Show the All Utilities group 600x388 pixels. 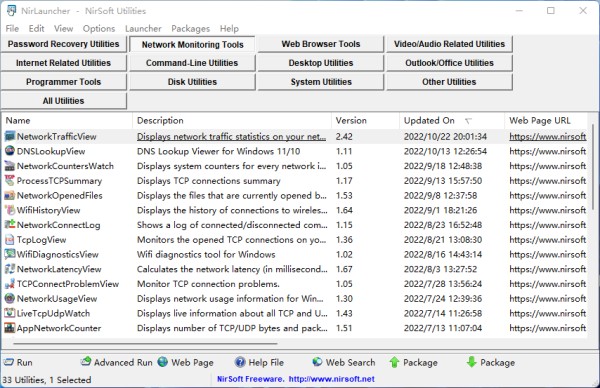[x=64, y=101]
